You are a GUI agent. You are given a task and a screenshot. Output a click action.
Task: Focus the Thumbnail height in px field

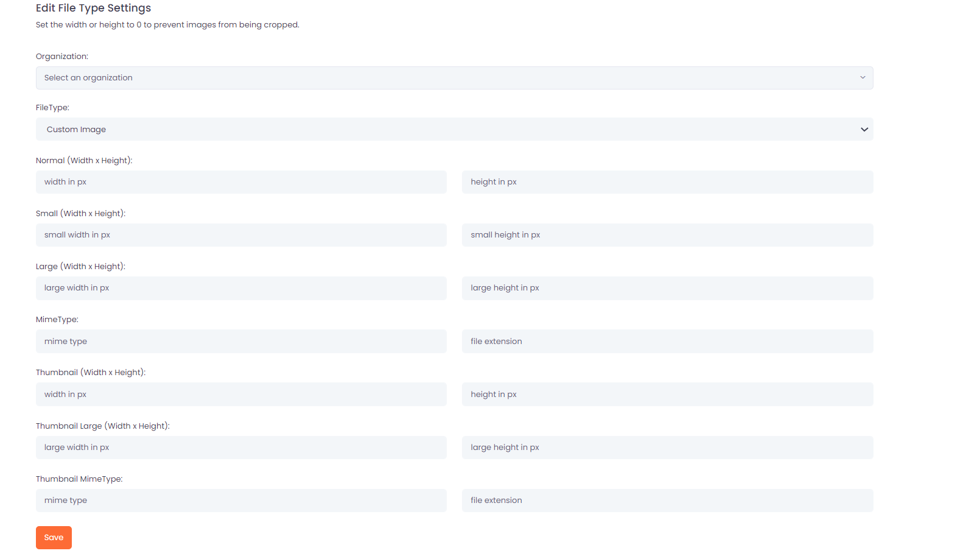(x=667, y=394)
